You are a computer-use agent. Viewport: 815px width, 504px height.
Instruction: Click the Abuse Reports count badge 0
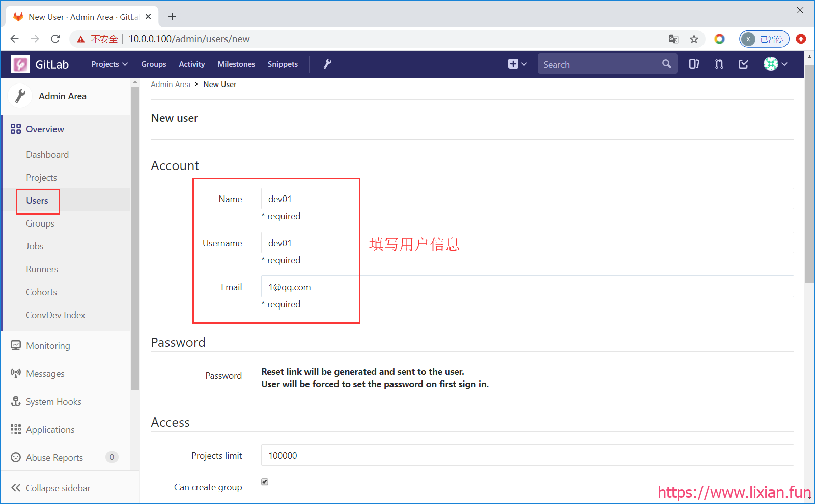coord(112,457)
